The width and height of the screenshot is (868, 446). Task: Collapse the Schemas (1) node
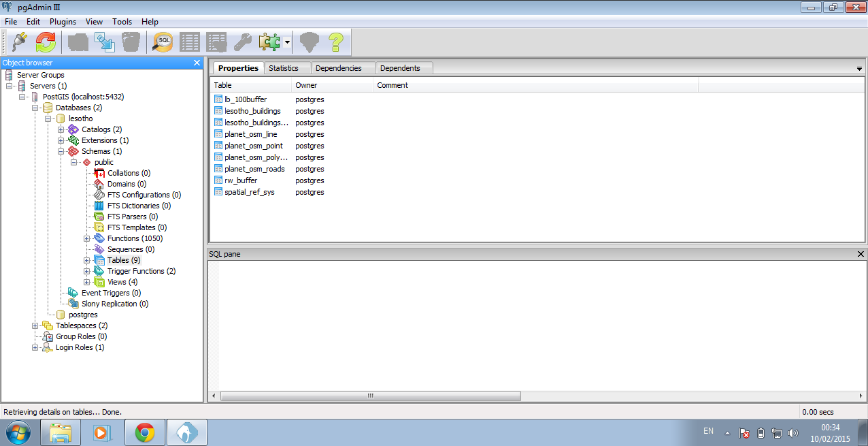tap(61, 151)
